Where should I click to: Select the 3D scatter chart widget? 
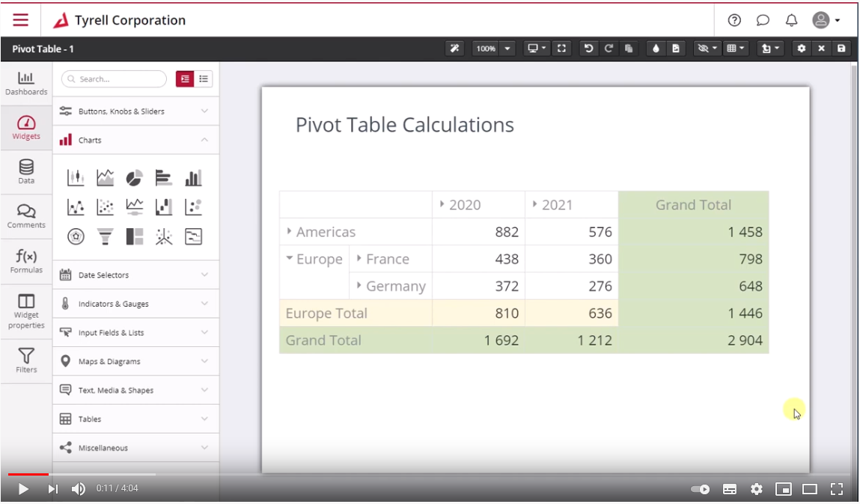163,236
